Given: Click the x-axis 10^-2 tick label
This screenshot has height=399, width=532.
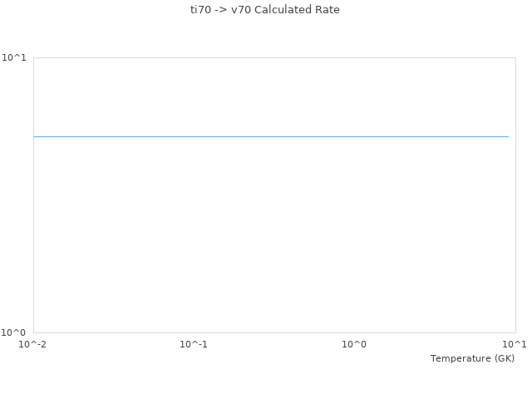Looking at the screenshot, I should coord(33,344).
